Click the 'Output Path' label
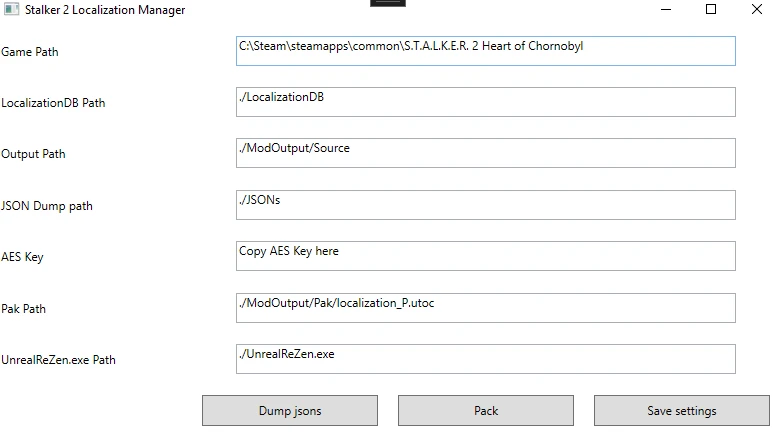 33,154
